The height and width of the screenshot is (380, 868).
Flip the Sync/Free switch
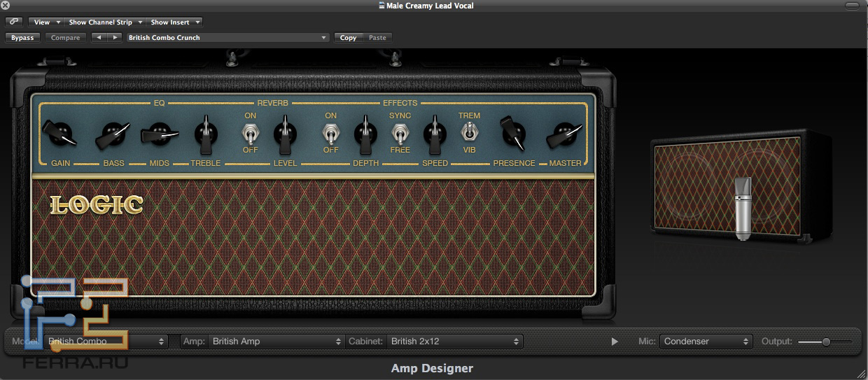[x=400, y=132]
